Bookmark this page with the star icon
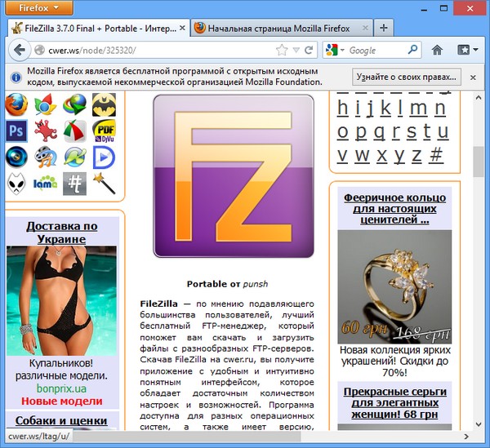490x448 pixels. (283, 50)
